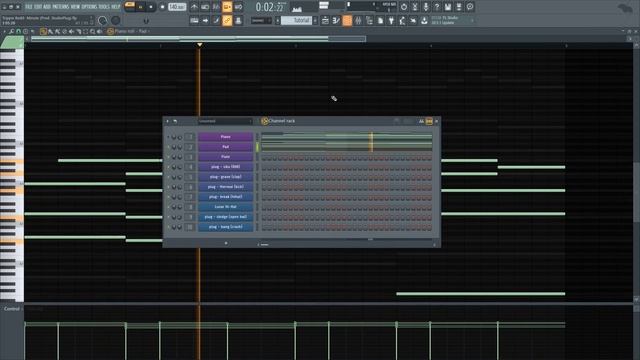Mute the Pad channel via its green light
The height and width of the screenshot is (360, 640).
pyautogui.click(x=168, y=147)
